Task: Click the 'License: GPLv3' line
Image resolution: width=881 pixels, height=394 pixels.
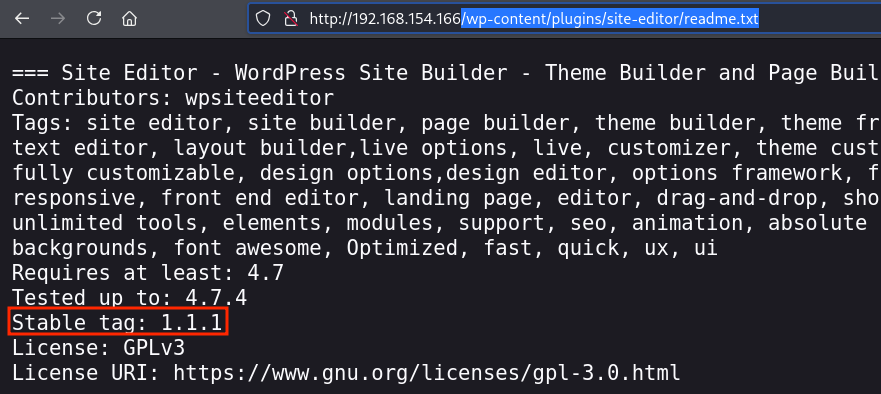Action: pyautogui.click(x=98, y=348)
